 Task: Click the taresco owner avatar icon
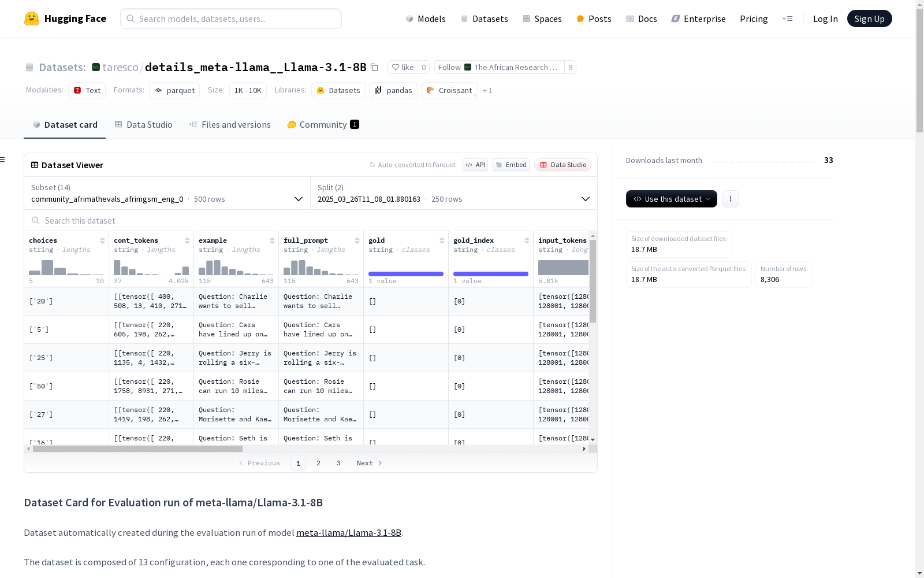pos(96,67)
